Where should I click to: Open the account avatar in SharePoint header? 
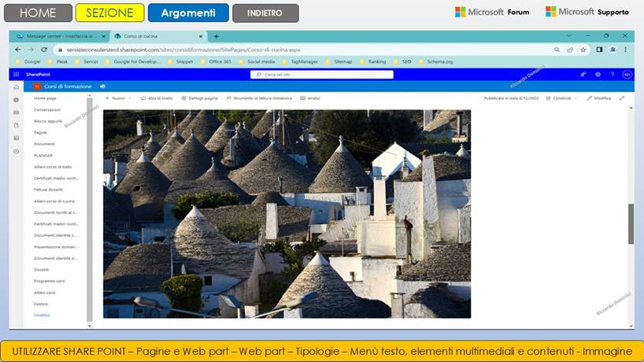tap(627, 74)
